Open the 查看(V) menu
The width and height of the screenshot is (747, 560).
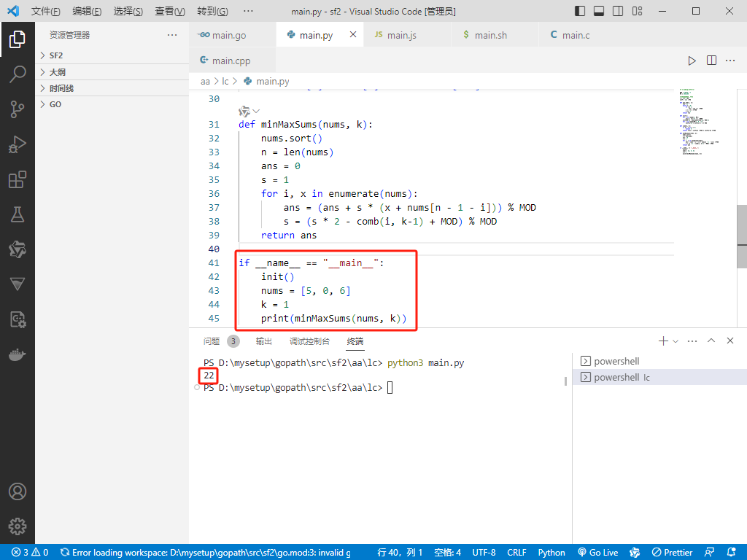point(170,11)
